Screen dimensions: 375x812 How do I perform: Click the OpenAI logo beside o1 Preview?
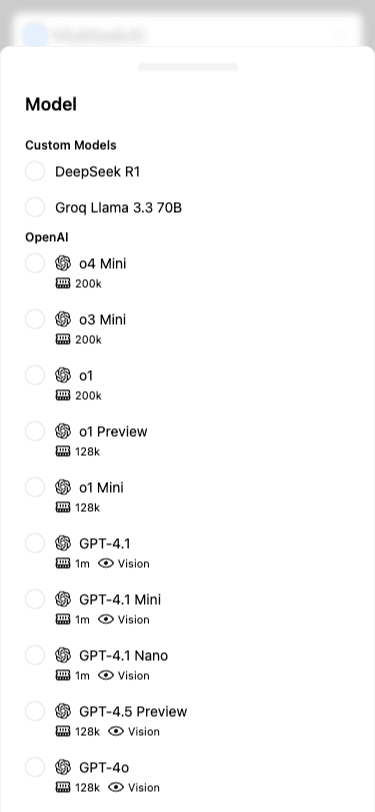pyautogui.click(x=63, y=431)
